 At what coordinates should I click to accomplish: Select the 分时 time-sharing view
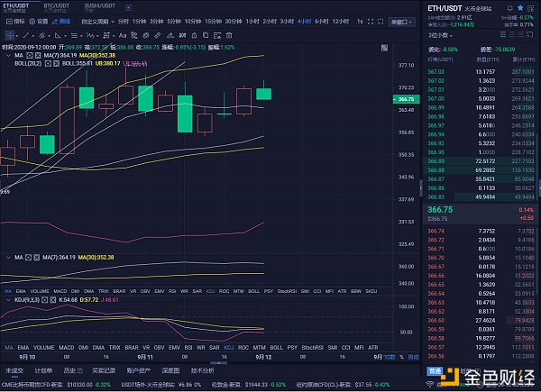tap(124, 22)
